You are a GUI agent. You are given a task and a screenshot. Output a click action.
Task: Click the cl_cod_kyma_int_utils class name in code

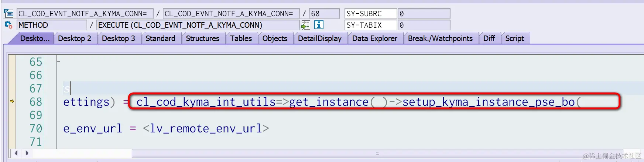[x=206, y=102]
